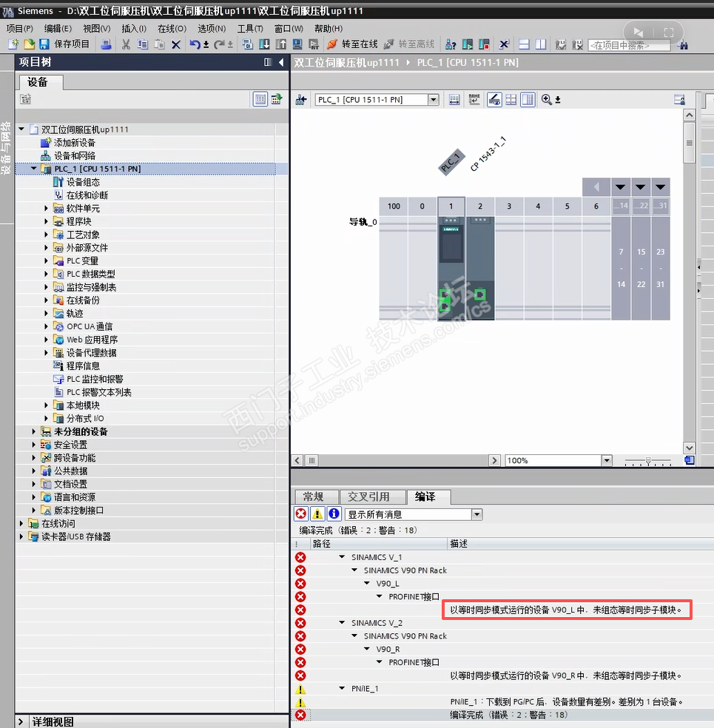Collapse the project tree panel arrow
This screenshot has width=714, height=728.
[281, 61]
